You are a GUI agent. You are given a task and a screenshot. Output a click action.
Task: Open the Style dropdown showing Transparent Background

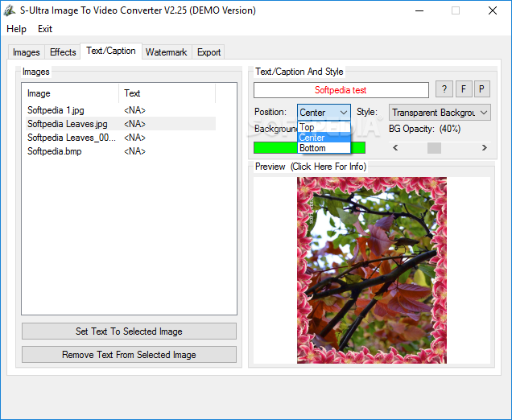click(440, 113)
